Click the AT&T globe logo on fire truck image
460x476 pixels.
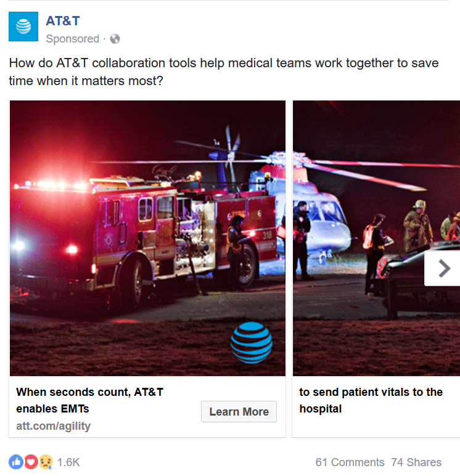point(251,343)
